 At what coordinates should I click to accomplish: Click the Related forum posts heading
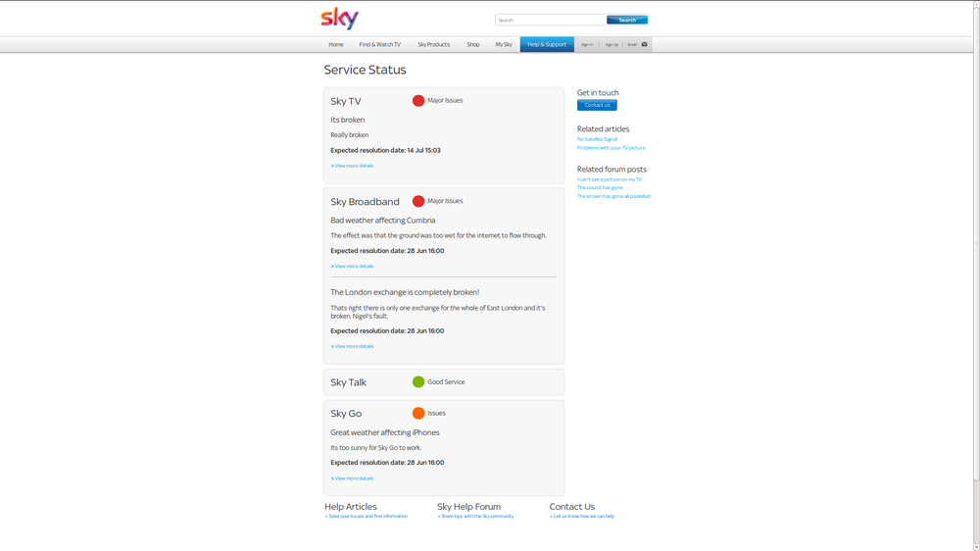point(612,170)
